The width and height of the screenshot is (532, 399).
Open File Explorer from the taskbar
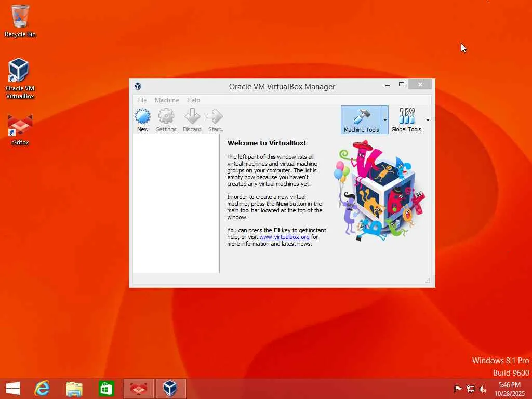(x=74, y=389)
